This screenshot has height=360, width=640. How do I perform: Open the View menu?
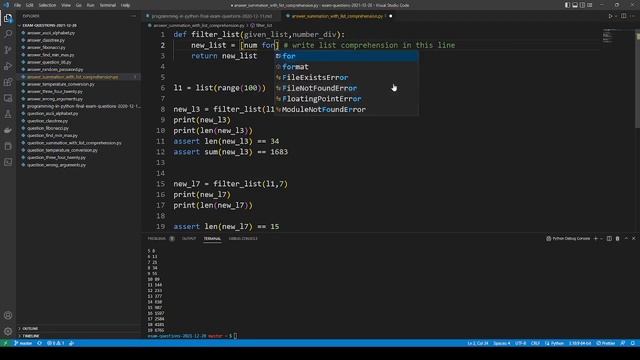(x=66, y=5)
